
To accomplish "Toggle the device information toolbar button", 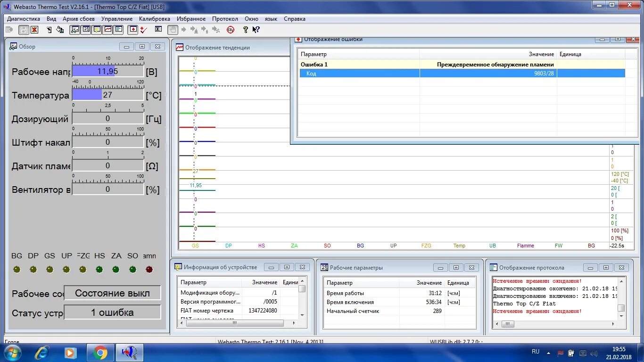I will tap(97, 30).
